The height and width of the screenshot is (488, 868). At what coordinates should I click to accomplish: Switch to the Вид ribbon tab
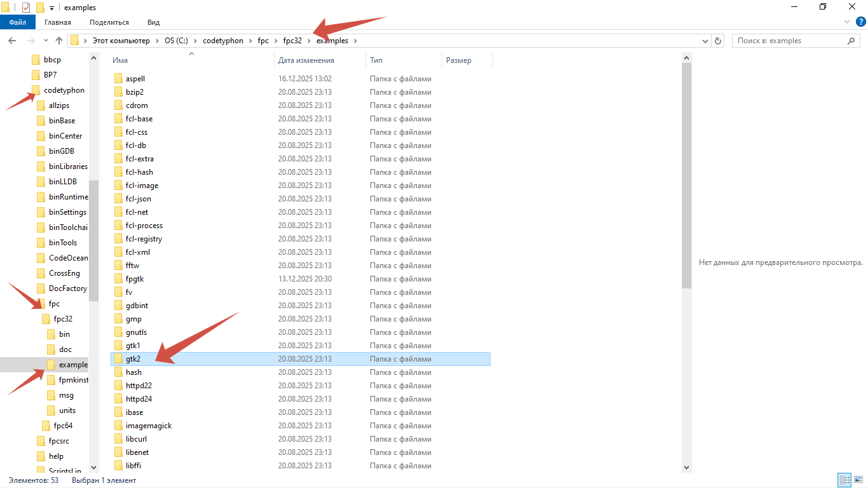click(153, 22)
